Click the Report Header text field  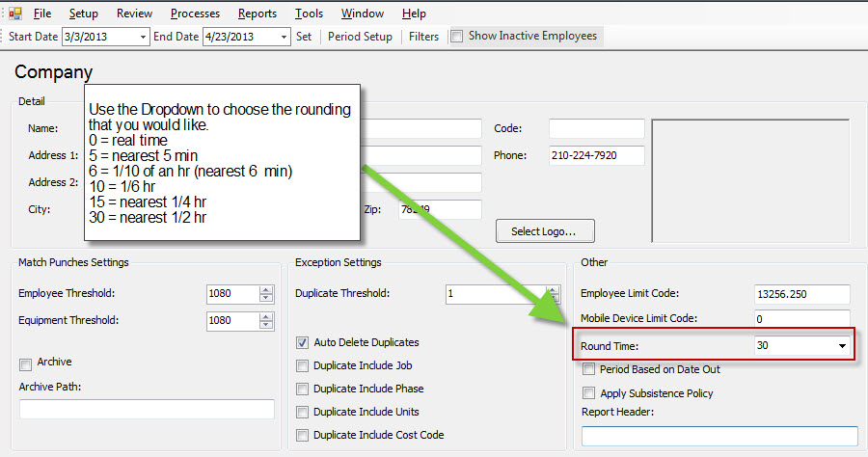coord(719,436)
